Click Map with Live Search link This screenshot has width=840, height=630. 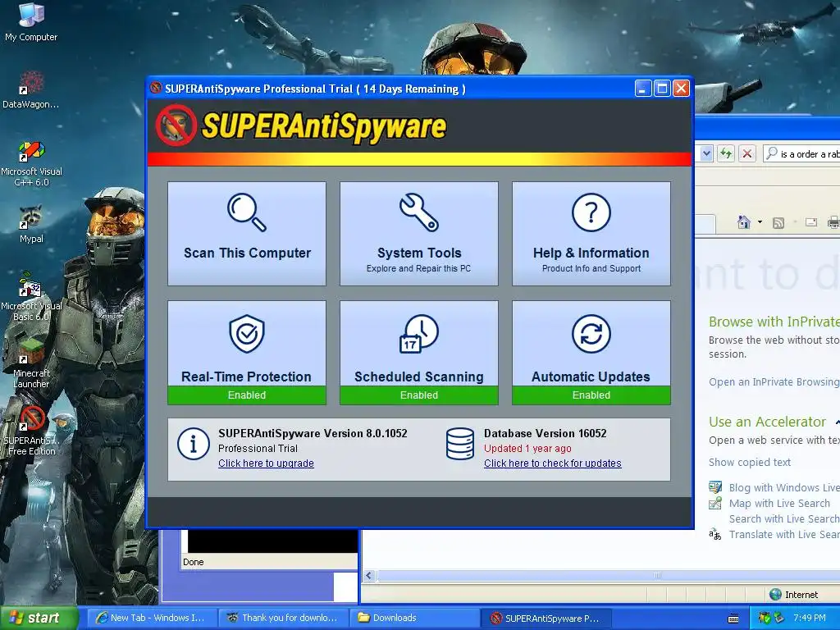pos(779,503)
